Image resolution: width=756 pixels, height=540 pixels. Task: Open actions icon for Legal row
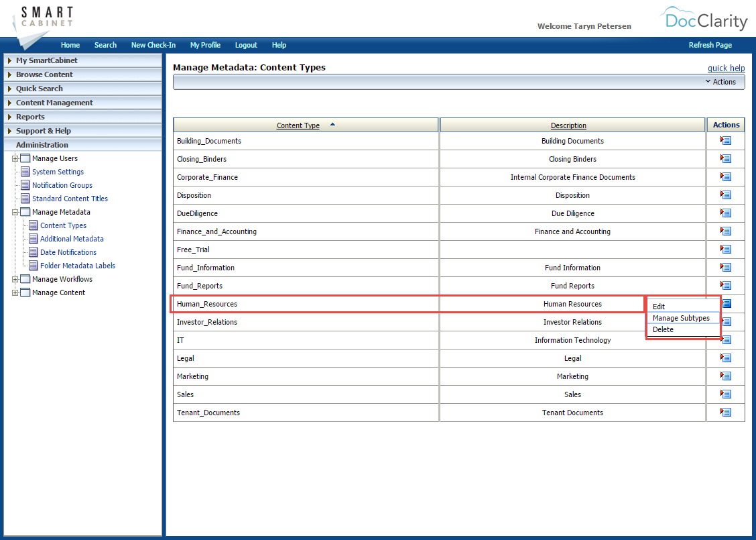tap(726, 358)
